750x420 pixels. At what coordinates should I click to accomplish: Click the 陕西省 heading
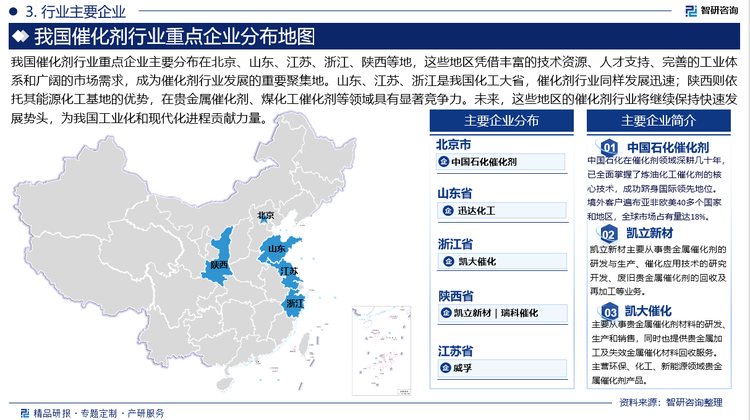[x=456, y=297]
